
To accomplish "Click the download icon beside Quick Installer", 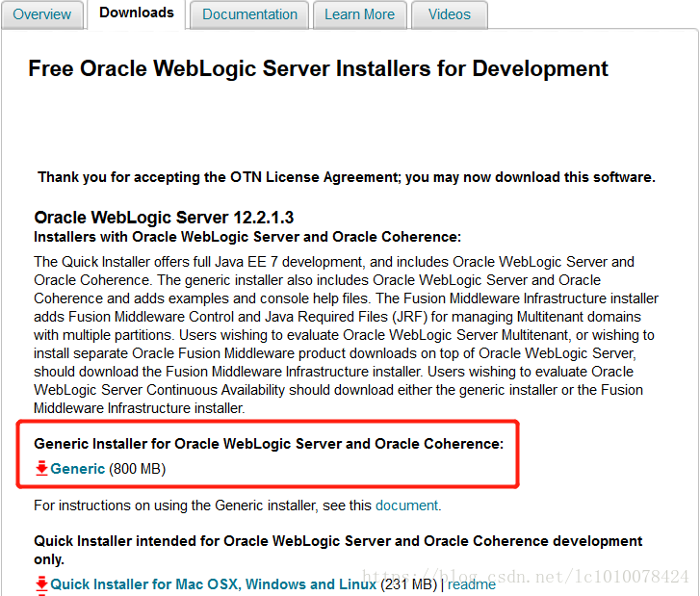I will (41, 584).
